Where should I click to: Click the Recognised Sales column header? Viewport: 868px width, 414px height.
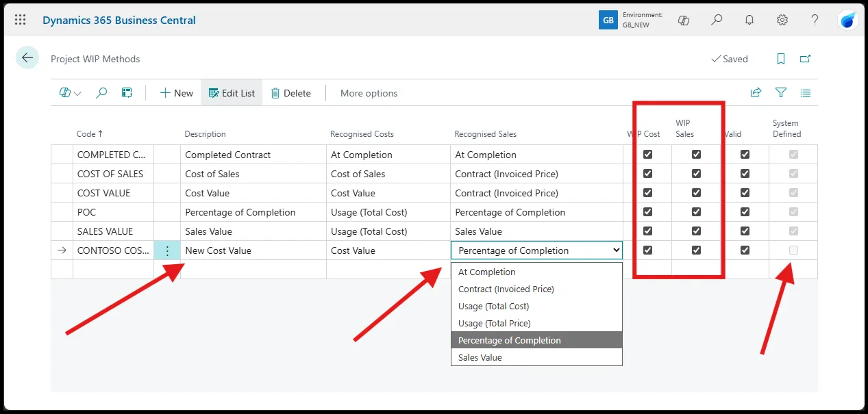[x=486, y=134]
